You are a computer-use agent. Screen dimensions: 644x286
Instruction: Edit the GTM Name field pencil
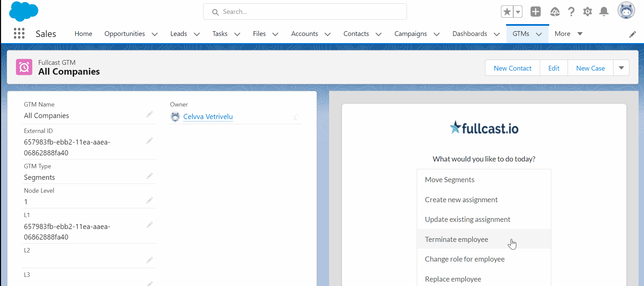(149, 114)
